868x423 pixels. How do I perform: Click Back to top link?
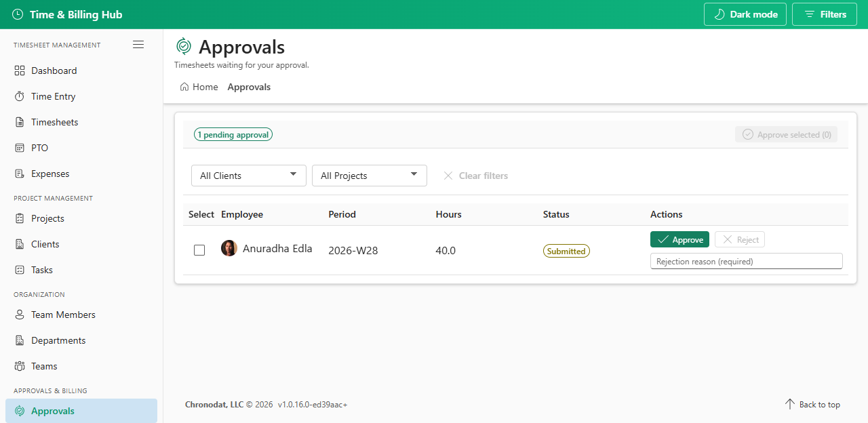pyautogui.click(x=812, y=404)
